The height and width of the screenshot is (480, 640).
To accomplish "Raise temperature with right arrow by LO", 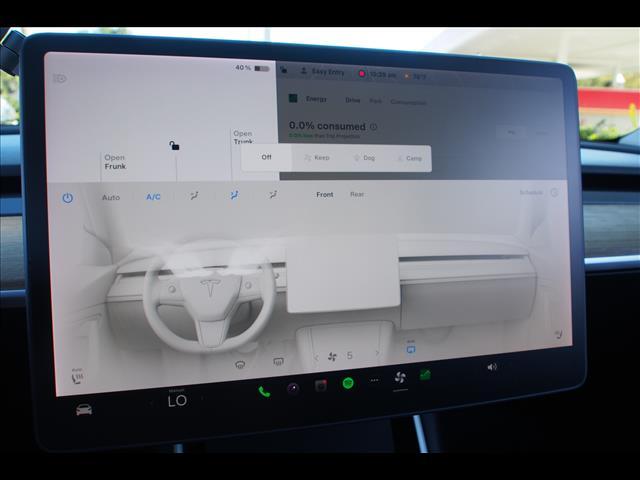I will coord(204,398).
